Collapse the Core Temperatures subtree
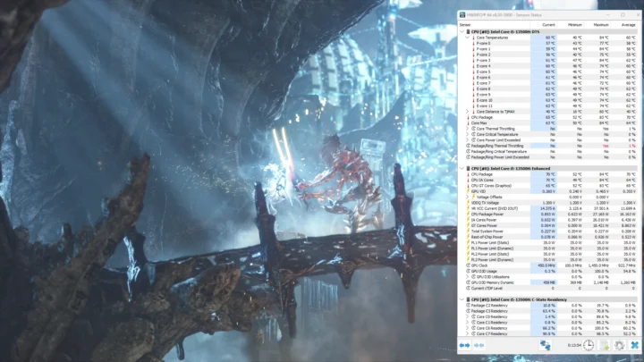 (x=468, y=38)
